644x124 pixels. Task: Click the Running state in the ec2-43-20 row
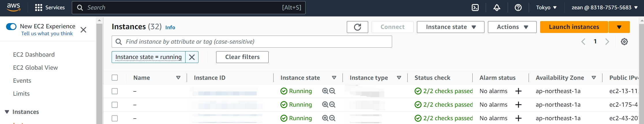pos(296,118)
